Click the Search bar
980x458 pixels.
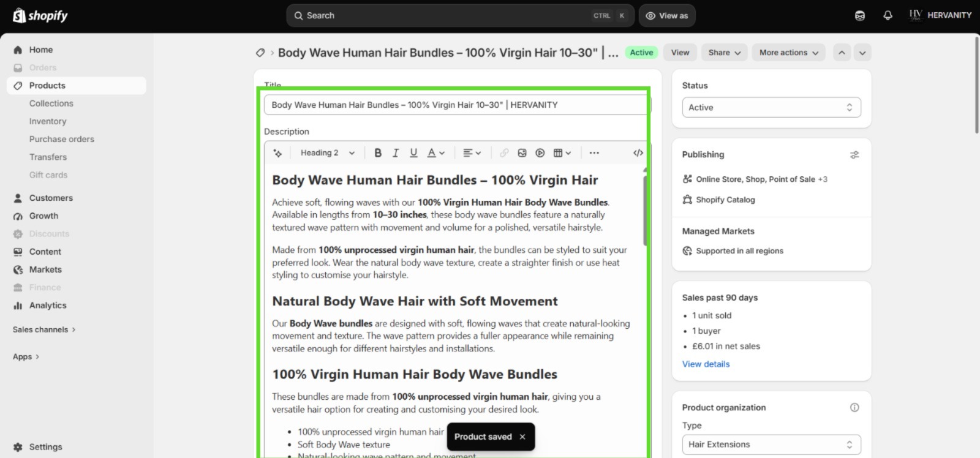(x=460, y=15)
